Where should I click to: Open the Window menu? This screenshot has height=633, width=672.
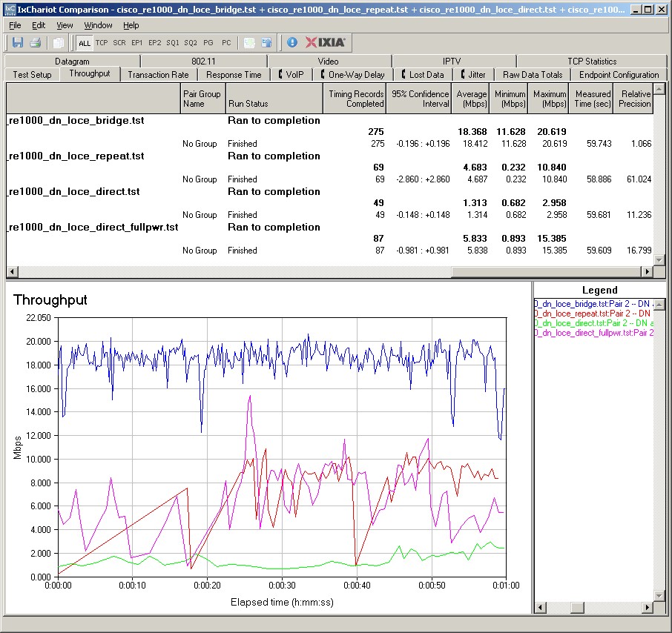98,25
